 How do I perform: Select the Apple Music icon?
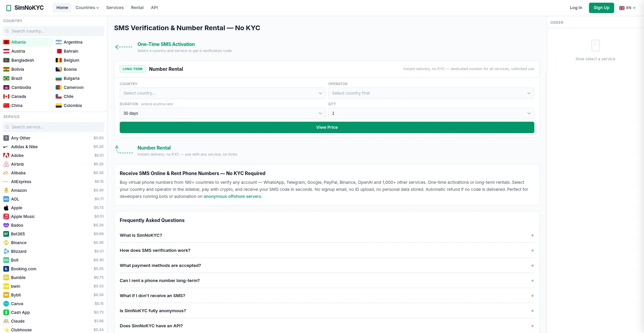6,217
